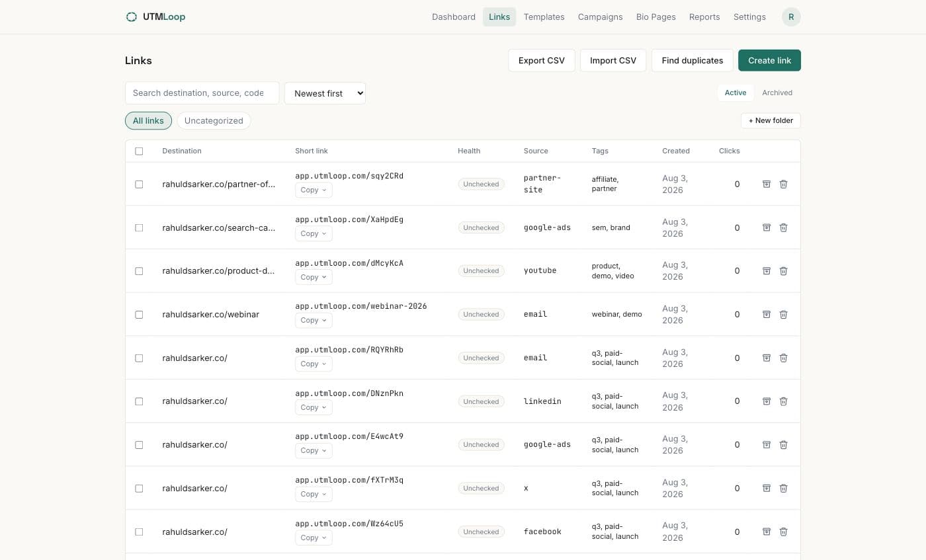926x560 pixels.
Task: Archive the RQYRhRb link
Action: (767, 358)
